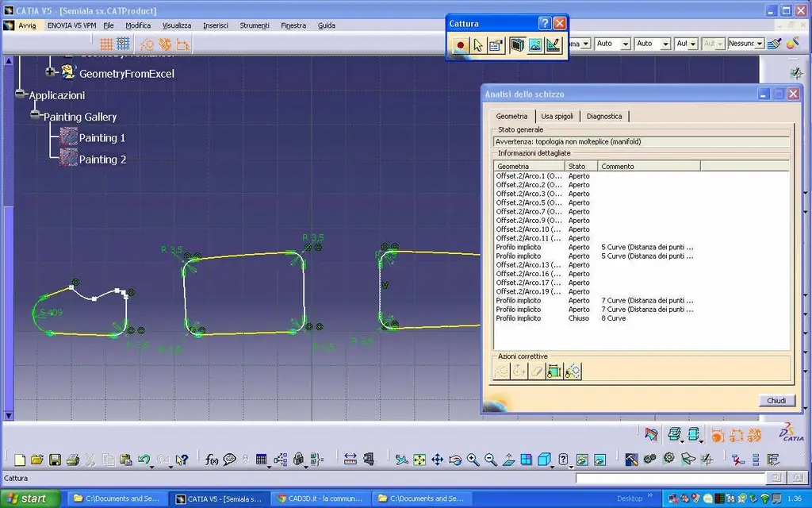Viewport: 812px width, 508px height.
Task: Click Fit All In view icon
Action: (x=419, y=460)
